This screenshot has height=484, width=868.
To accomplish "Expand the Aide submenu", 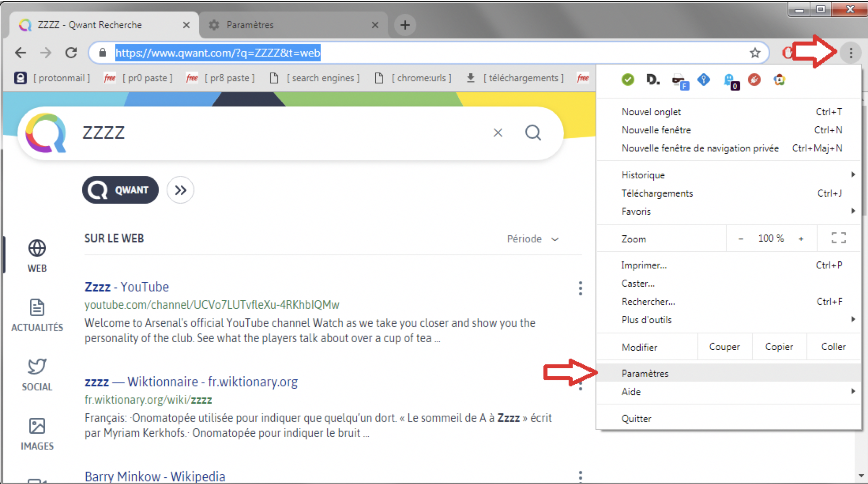I will point(729,391).
